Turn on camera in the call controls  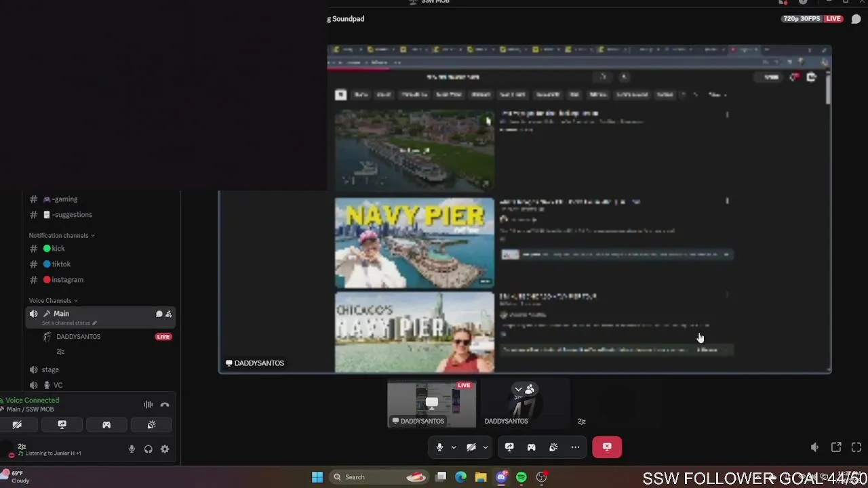[x=471, y=447]
